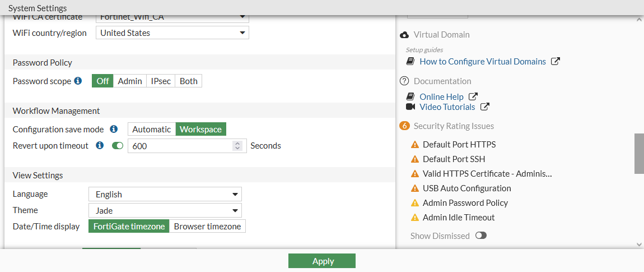Screen dimensions: 644x272
Task: Click external link icon beside Online Help
Action: 473,97
